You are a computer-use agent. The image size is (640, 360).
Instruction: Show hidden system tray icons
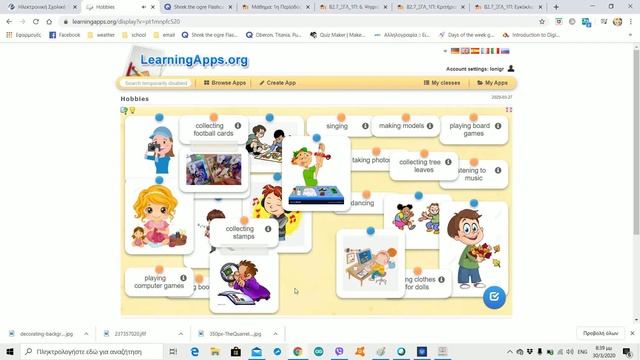(510, 351)
